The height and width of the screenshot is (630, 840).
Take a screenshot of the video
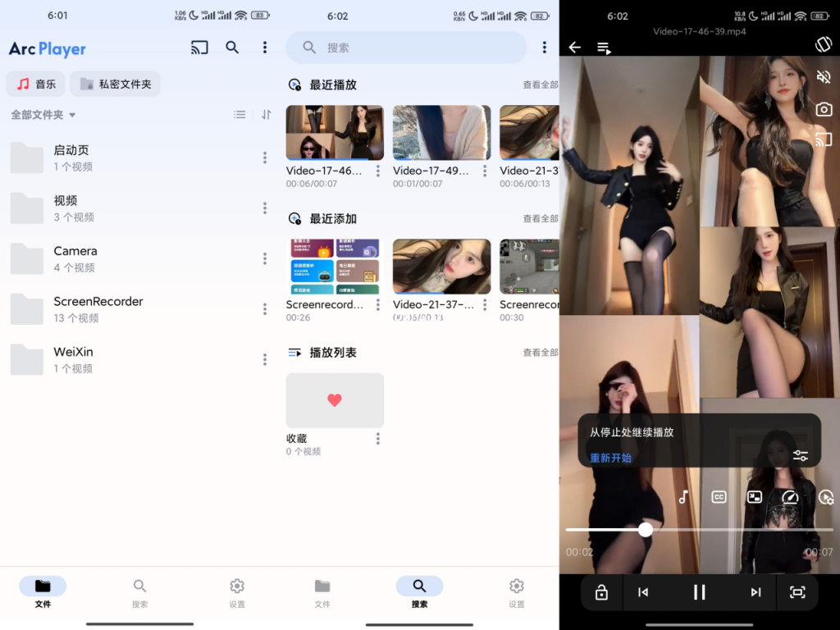click(x=824, y=109)
